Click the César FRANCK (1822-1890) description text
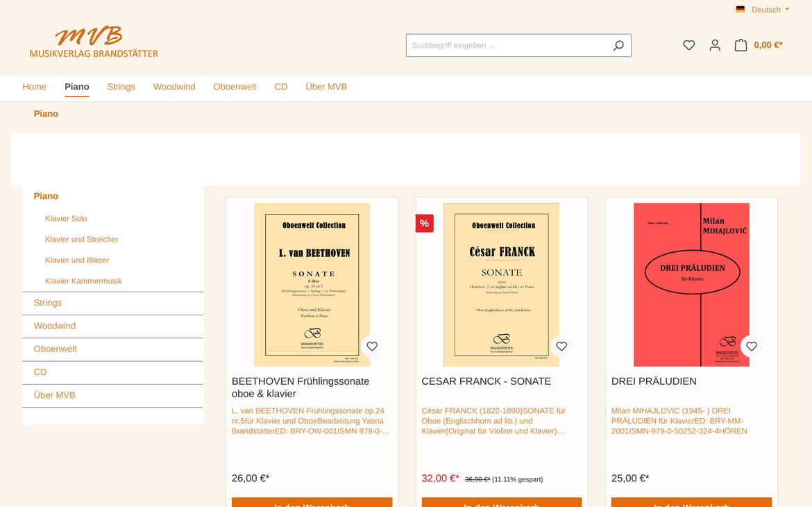The height and width of the screenshot is (507, 812). click(x=495, y=420)
